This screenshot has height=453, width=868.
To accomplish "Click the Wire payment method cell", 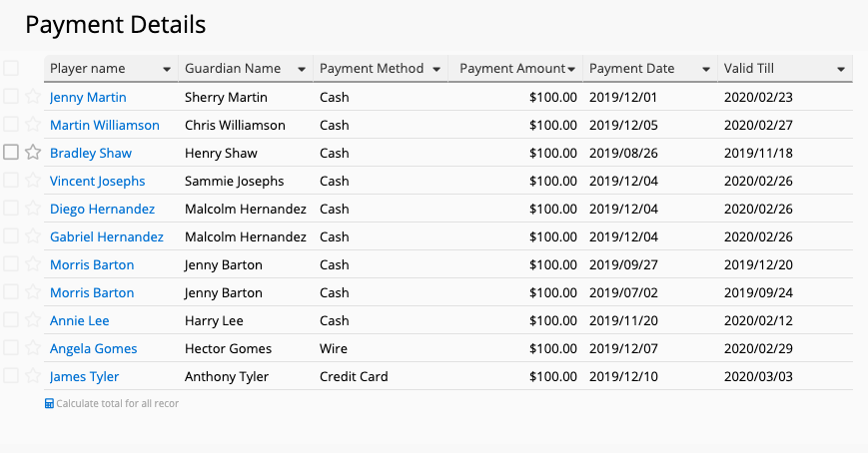I will tap(334, 348).
